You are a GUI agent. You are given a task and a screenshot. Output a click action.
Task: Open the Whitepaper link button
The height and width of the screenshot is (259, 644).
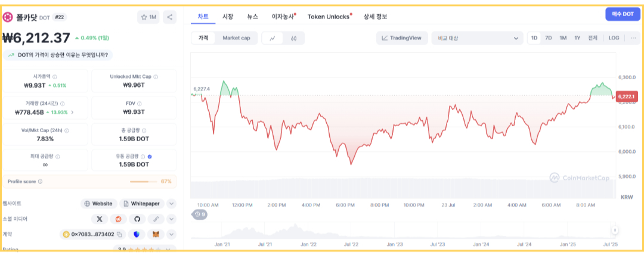coord(142,204)
